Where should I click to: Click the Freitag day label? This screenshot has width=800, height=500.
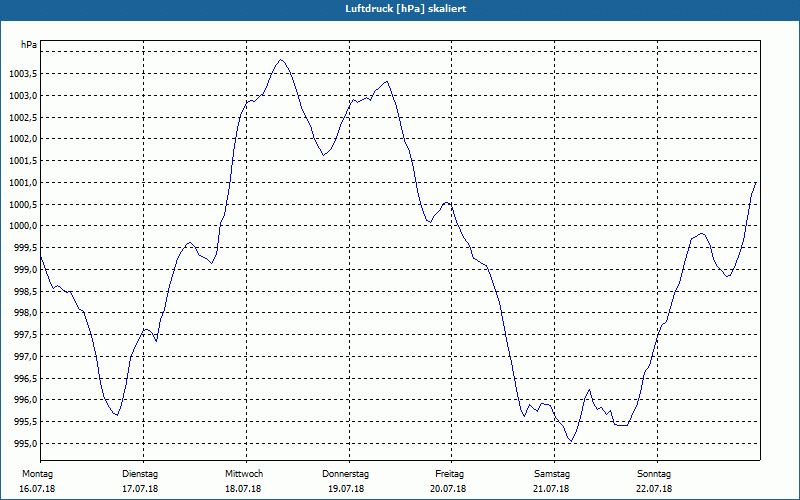pyautogui.click(x=449, y=474)
